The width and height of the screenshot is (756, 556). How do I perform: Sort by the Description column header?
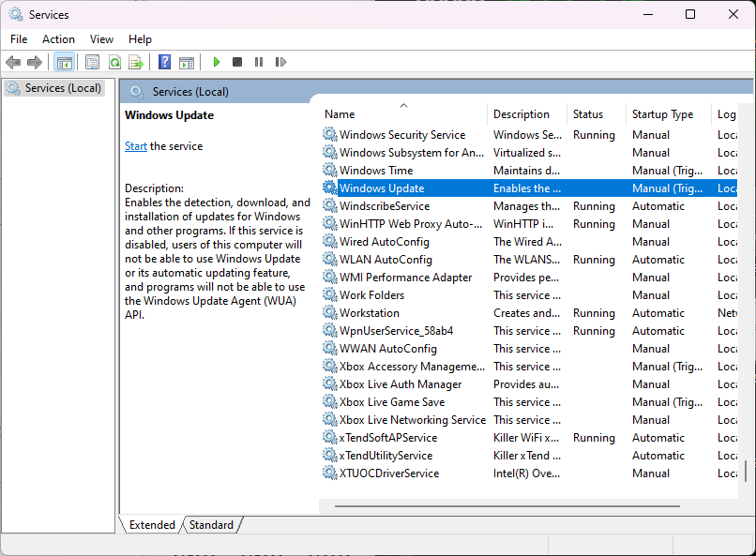click(x=526, y=114)
